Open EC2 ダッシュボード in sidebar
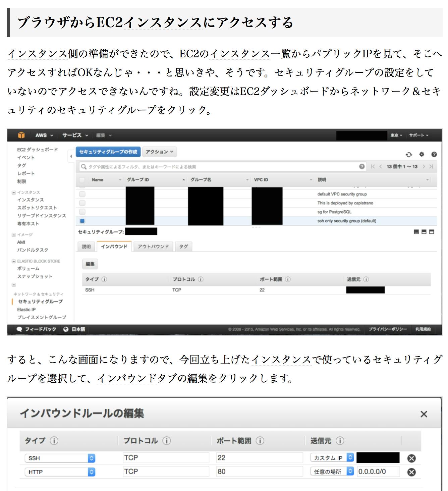Image resolution: width=448 pixels, height=491 pixels. (38, 150)
